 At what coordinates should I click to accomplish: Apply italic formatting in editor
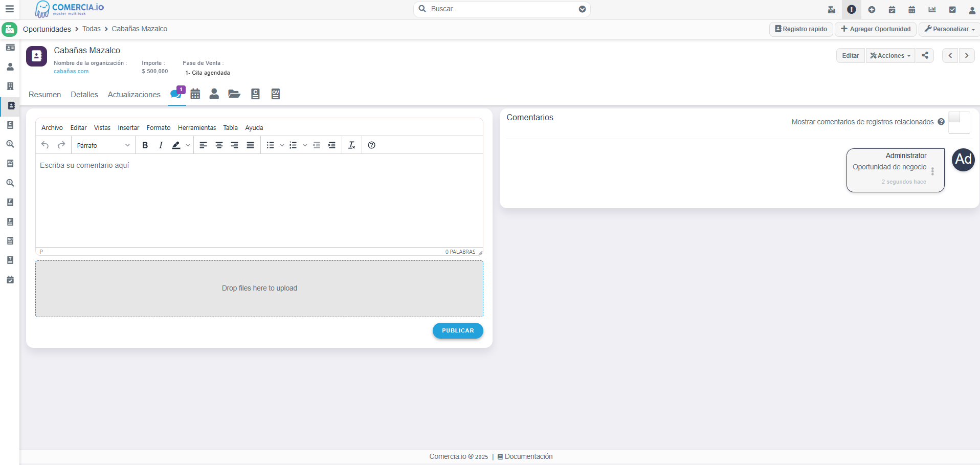pyautogui.click(x=161, y=145)
